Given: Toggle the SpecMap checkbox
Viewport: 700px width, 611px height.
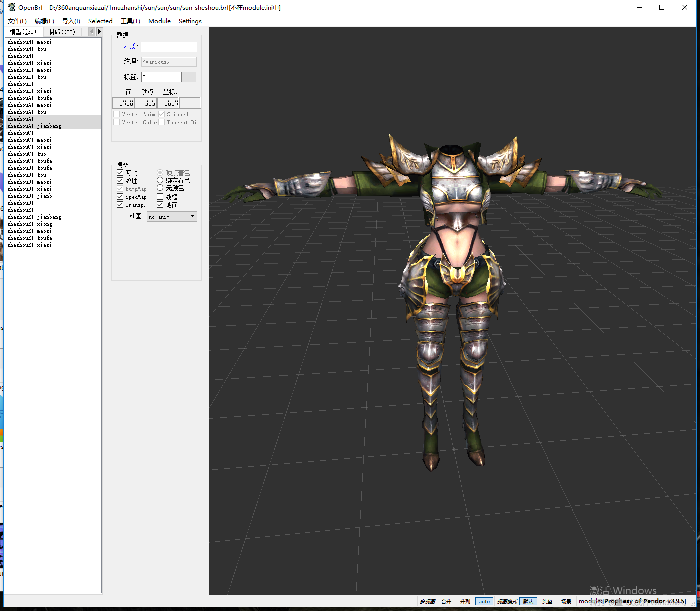Looking at the screenshot, I should pyautogui.click(x=120, y=197).
